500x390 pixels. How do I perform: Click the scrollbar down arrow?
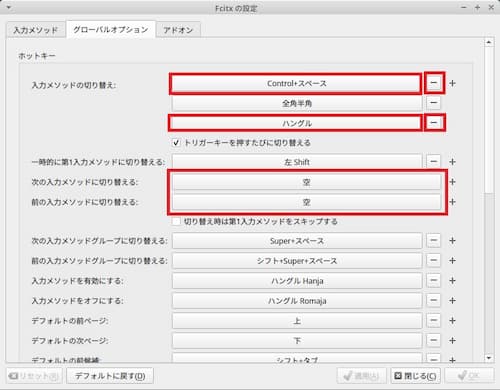(489, 358)
